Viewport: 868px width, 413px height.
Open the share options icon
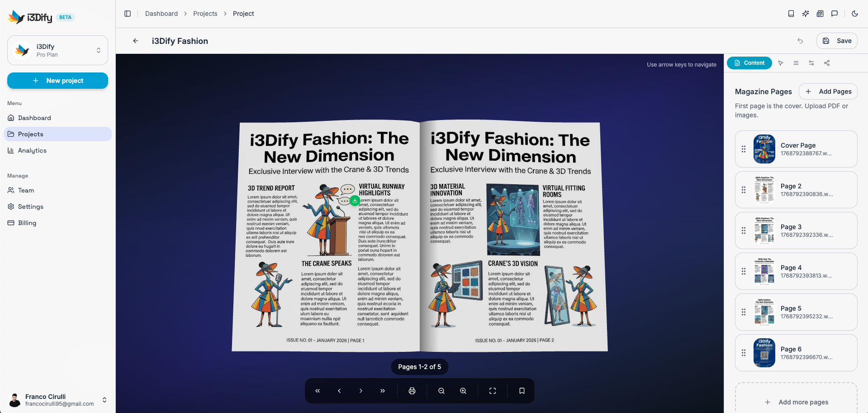click(827, 63)
